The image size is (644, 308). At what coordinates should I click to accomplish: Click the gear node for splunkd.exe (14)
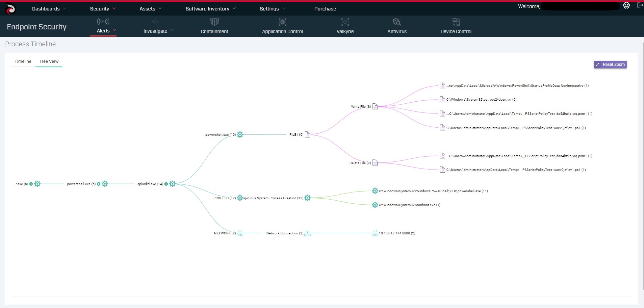point(172,184)
